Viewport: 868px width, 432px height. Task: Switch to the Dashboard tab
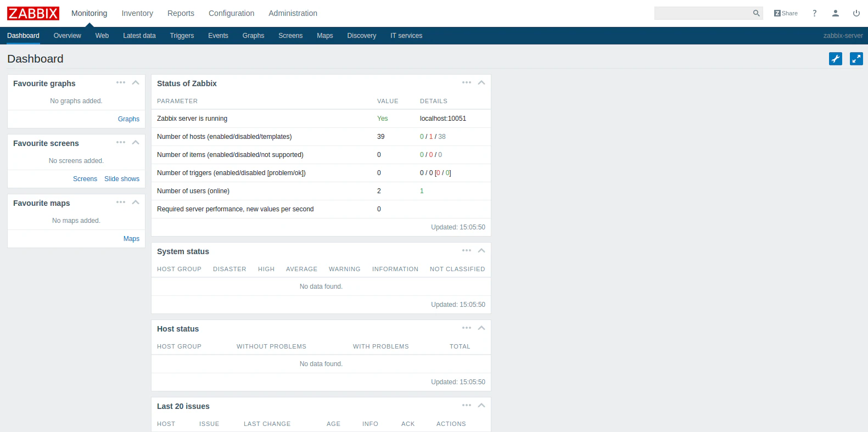pos(23,36)
